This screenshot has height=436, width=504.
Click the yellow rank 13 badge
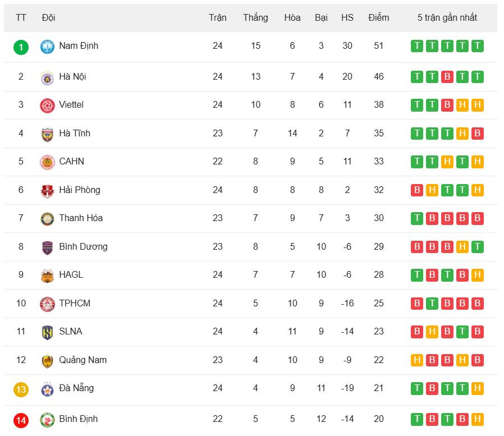click(x=21, y=389)
